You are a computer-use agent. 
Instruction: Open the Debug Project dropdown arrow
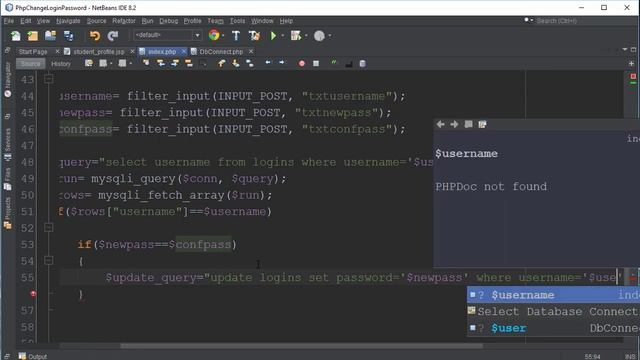306,36
